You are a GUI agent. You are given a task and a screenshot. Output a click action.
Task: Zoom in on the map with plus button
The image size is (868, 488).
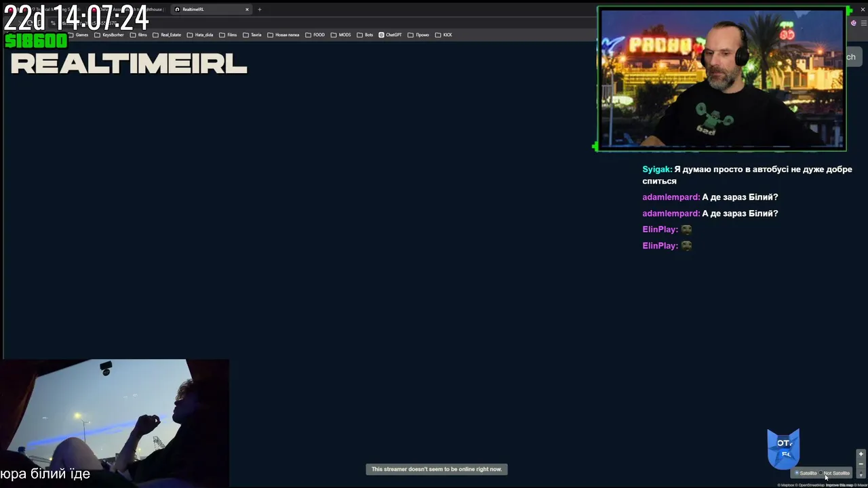pyautogui.click(x=861, y=454)
